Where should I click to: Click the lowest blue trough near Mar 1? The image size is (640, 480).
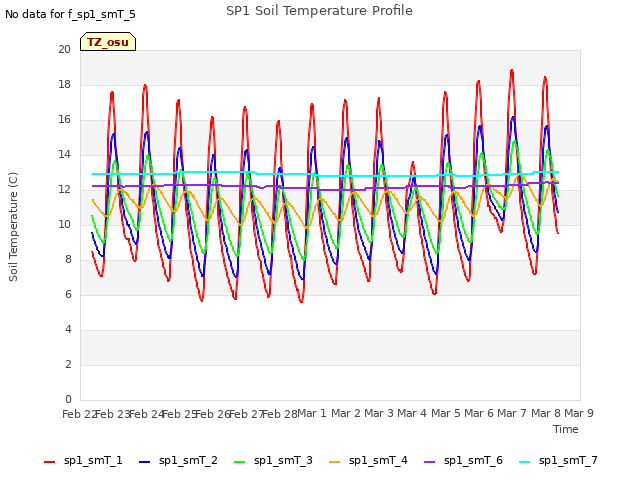[302, 279]
